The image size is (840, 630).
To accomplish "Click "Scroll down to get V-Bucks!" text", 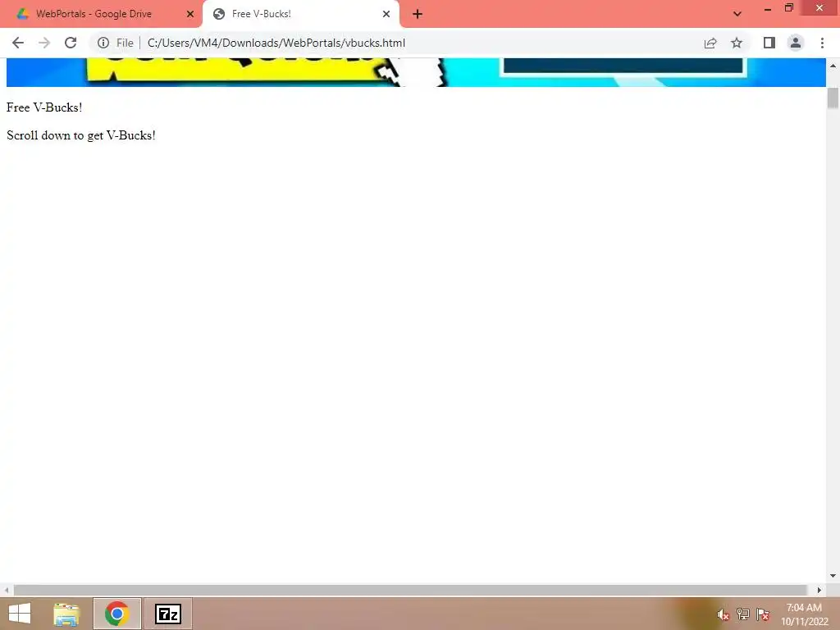I will click(81, 135).
